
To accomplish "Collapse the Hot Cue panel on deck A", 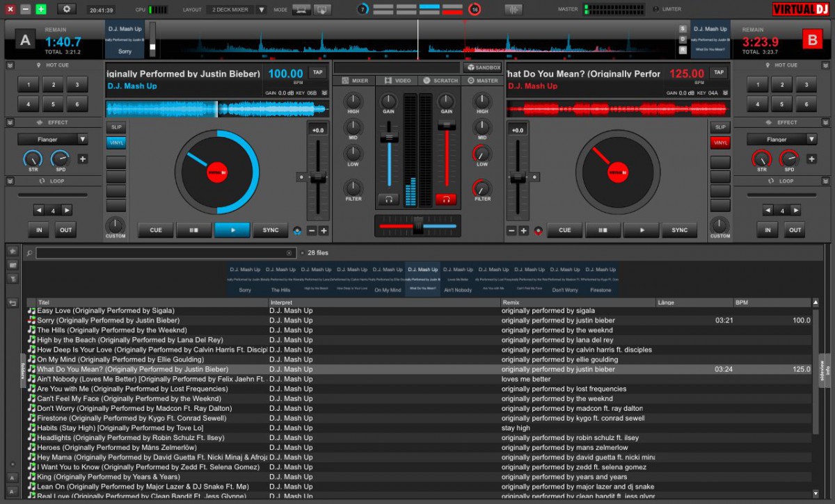I will click(10, 65).
